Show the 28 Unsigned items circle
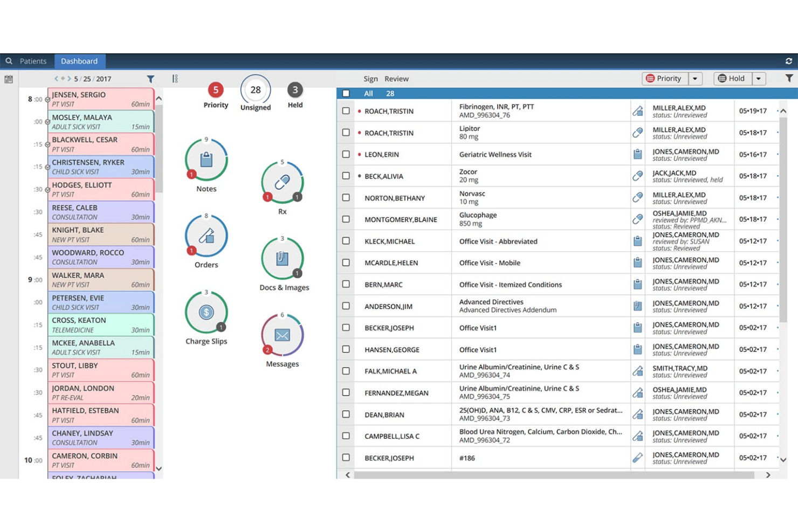 [x=256, y=89]
